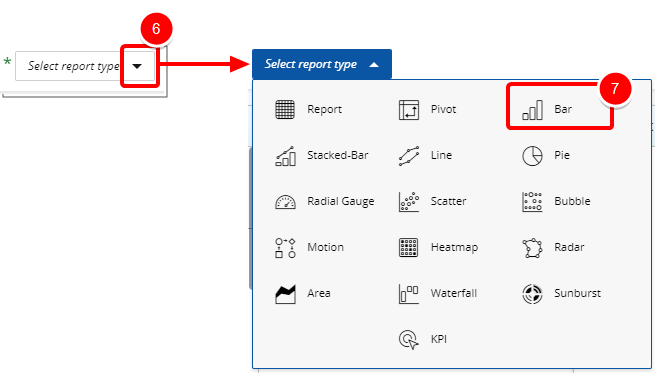Open the collapsed report type dropdown arrow
667x385 pixels.
click(x=137, y=66)
